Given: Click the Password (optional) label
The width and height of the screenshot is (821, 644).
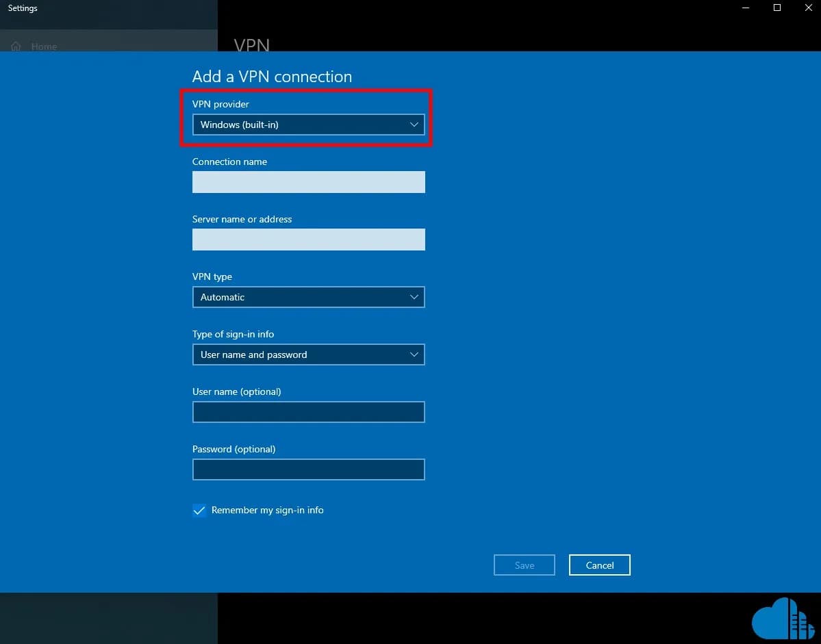Looking at the screenshot, I should pos(233,450).
